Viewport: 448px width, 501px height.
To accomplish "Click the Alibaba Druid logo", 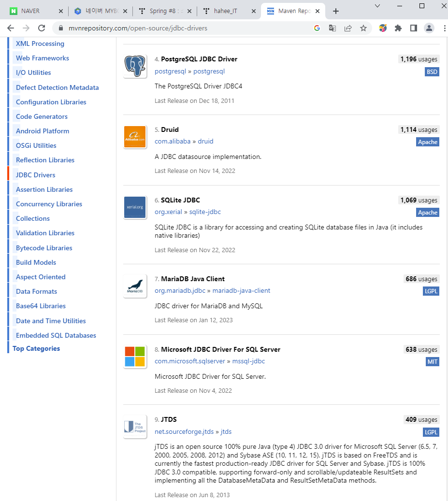I will point(135,137).
